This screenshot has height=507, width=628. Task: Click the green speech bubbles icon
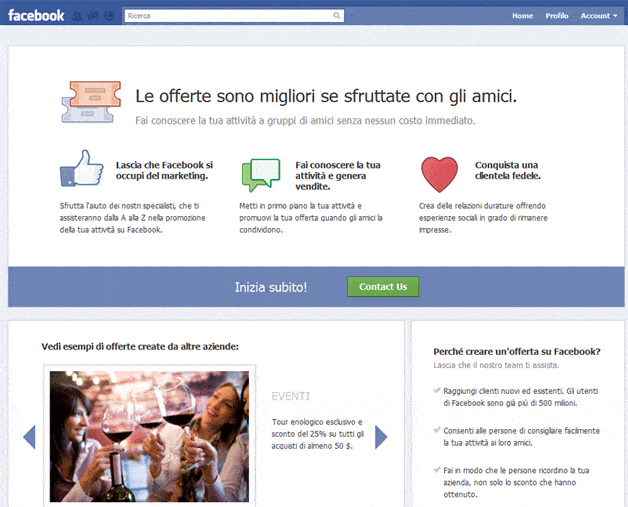point(261,175)
